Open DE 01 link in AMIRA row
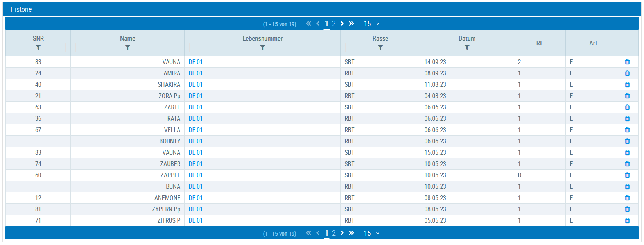Screen dimensions: 644x245 (x=196, y=73)
